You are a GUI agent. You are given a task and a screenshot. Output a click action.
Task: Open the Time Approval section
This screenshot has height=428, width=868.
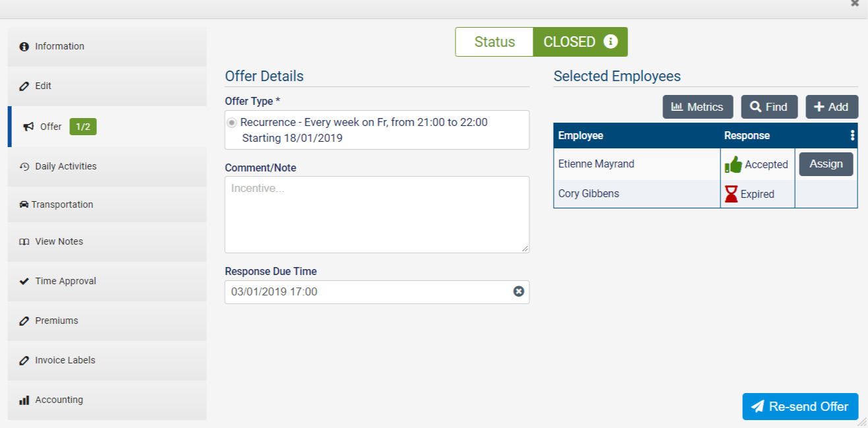tap(65, 281)
